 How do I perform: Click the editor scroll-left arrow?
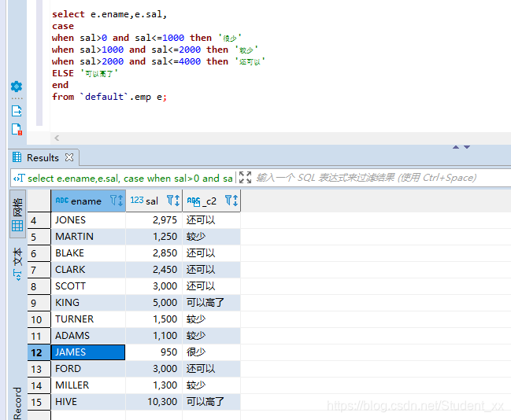coord(57,138)
